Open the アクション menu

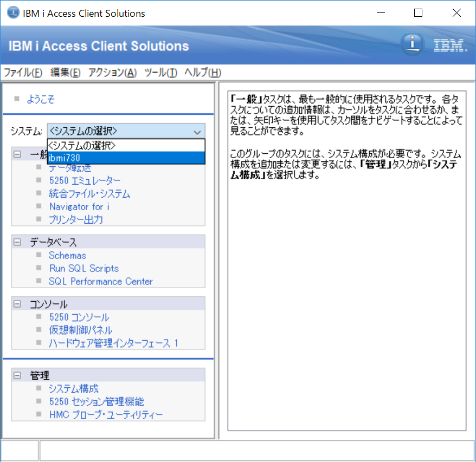[112, 72]
